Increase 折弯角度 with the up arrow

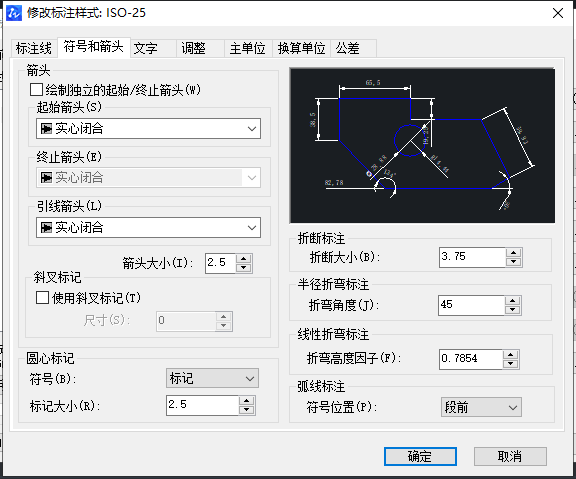click(x=512, y=301)
